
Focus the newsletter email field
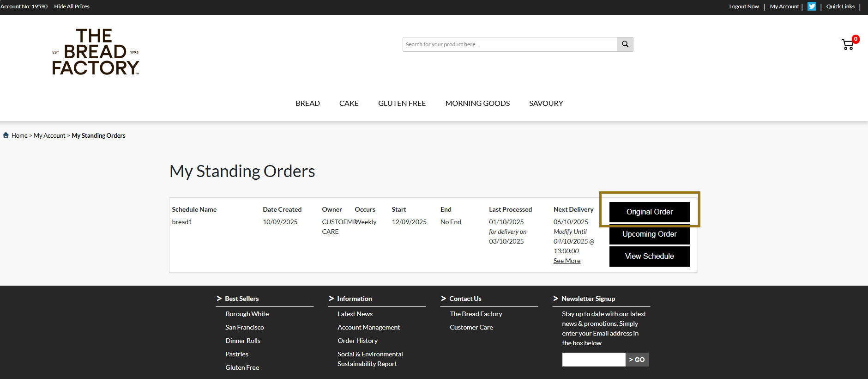click(x=594, y=360)
